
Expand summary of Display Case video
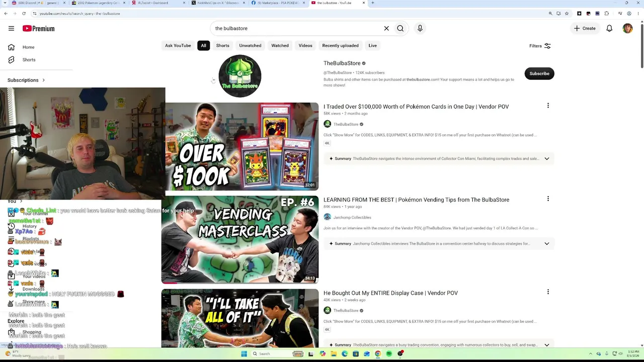coord(547,345)
